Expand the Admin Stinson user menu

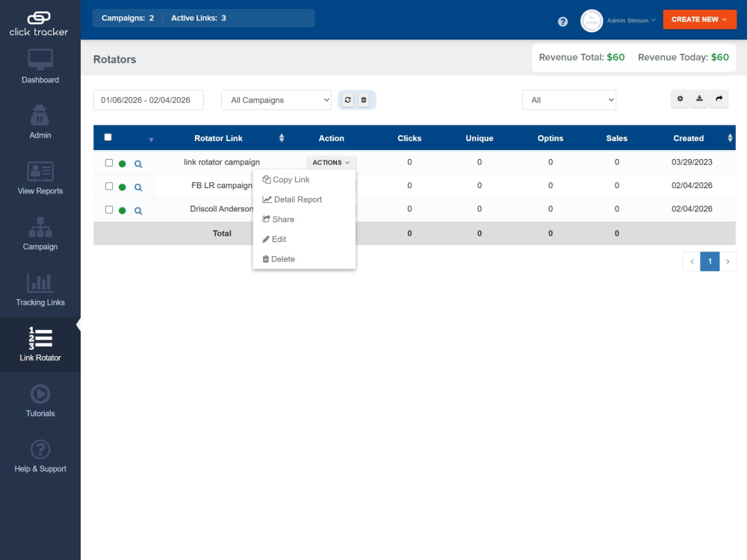pyautogui.click(x=631, y=20)
